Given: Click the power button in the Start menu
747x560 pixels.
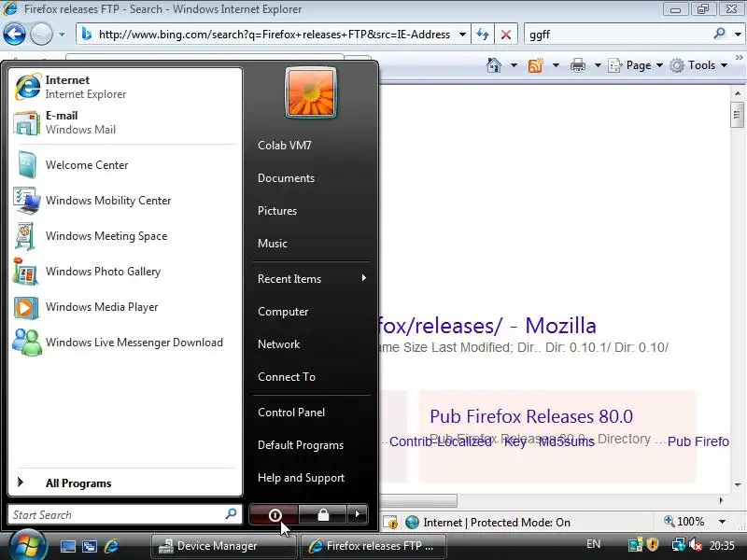Looking at the screenshot, I should (x=275, y=515).
